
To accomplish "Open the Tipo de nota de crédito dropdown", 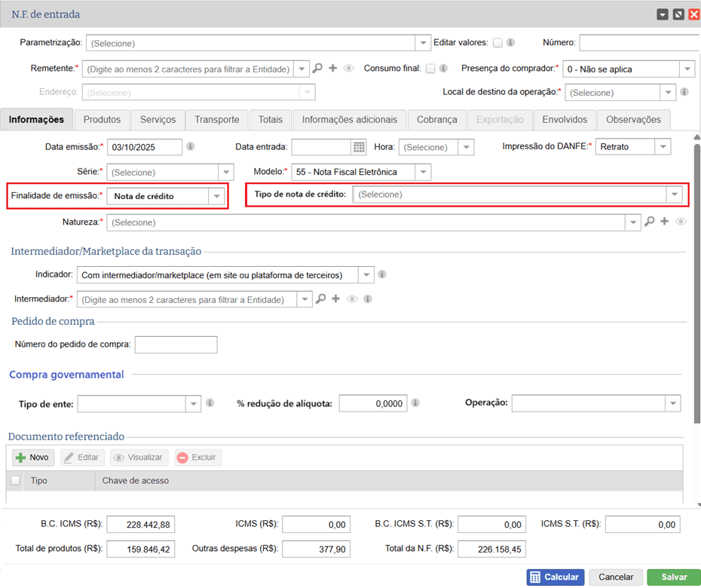I will pyautogui.click(x=674, y=194).
